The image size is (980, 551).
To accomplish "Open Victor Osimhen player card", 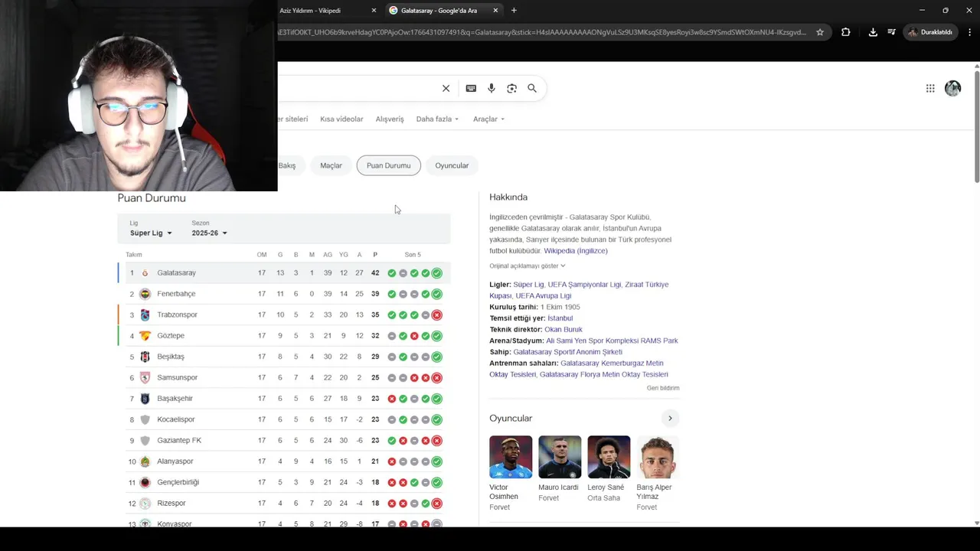I will tap(511, 473).
